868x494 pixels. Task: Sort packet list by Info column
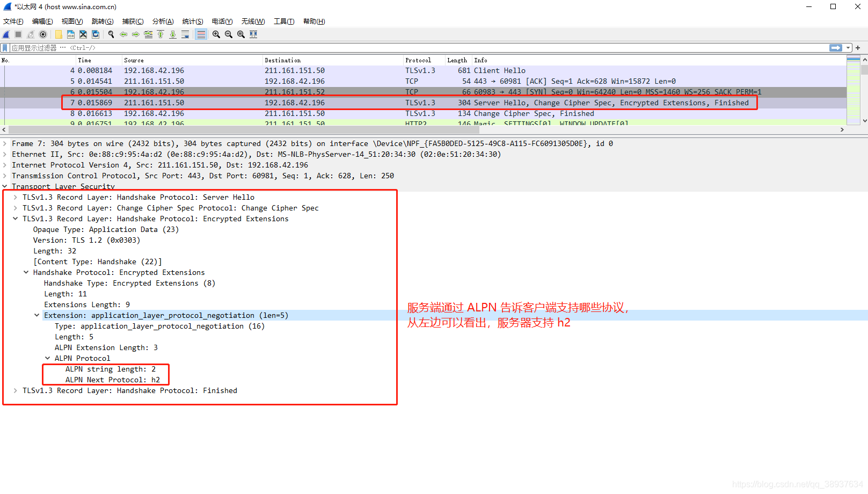659,60
